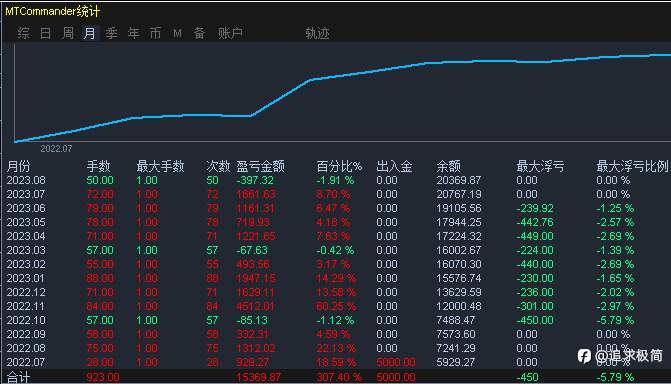671x384 pixels.
Task: Open the 季 quarterly statistics tab
Action: (112, 33)
